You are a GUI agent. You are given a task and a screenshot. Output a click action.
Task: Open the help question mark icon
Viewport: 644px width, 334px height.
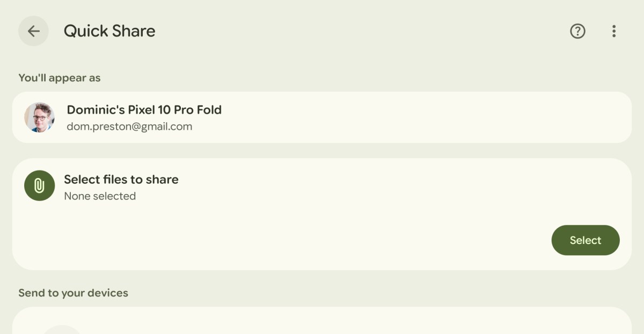(x=577, y=31)
